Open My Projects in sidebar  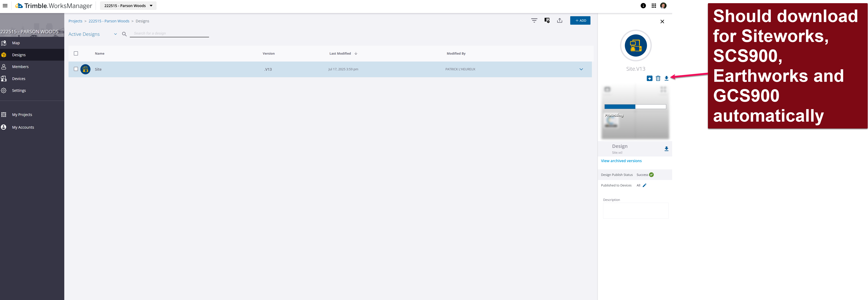click(x=32, y=115)
